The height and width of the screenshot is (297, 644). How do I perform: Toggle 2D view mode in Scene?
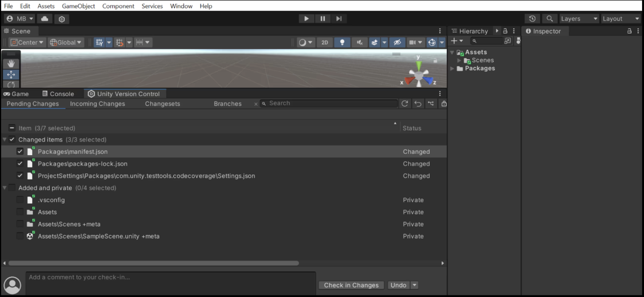[325, 42]
